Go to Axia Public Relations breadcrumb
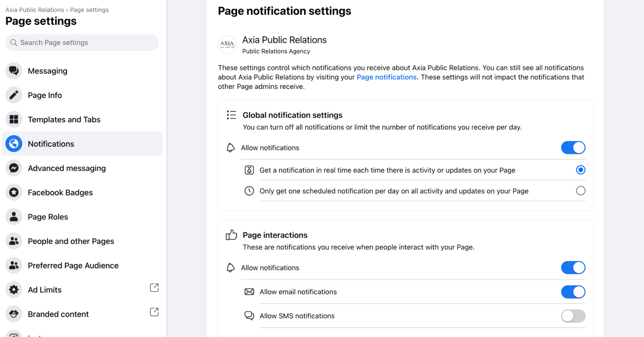 (x=34, y=10)
